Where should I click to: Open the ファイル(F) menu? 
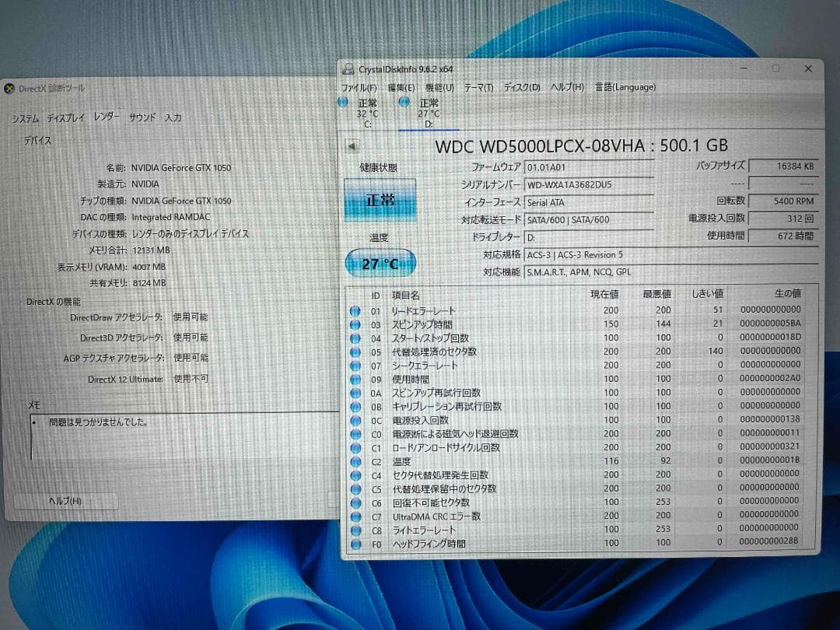click(x=359, y=88)
